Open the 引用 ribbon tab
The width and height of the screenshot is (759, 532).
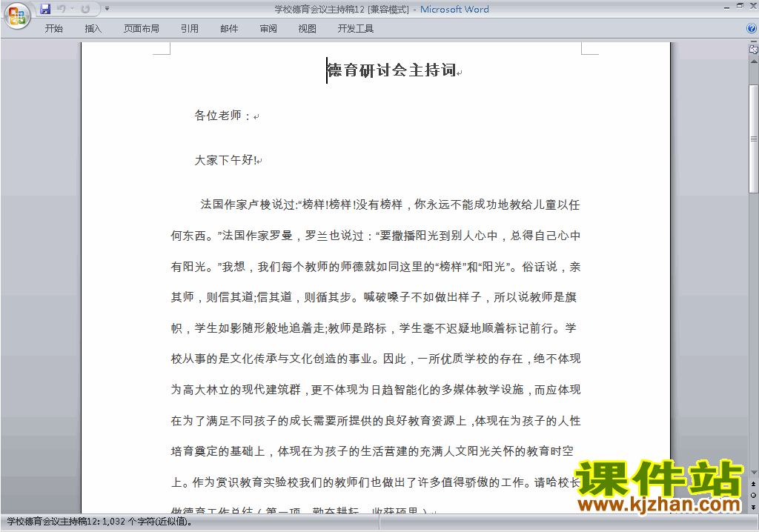(190, 29)
